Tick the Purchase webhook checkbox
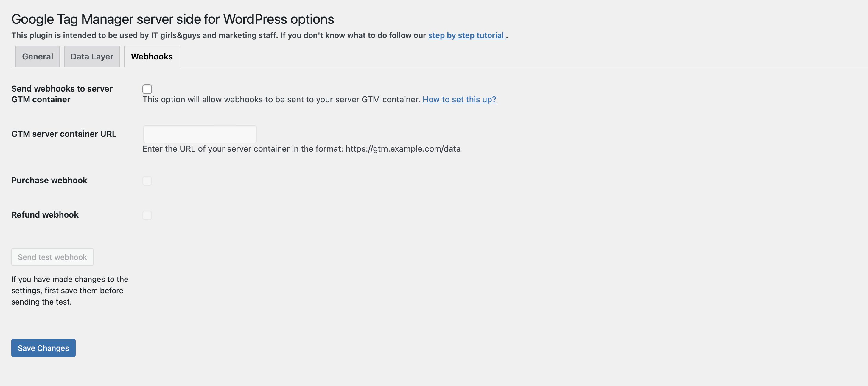The width and height of the screenshot is (868, 386). point(147,181)
